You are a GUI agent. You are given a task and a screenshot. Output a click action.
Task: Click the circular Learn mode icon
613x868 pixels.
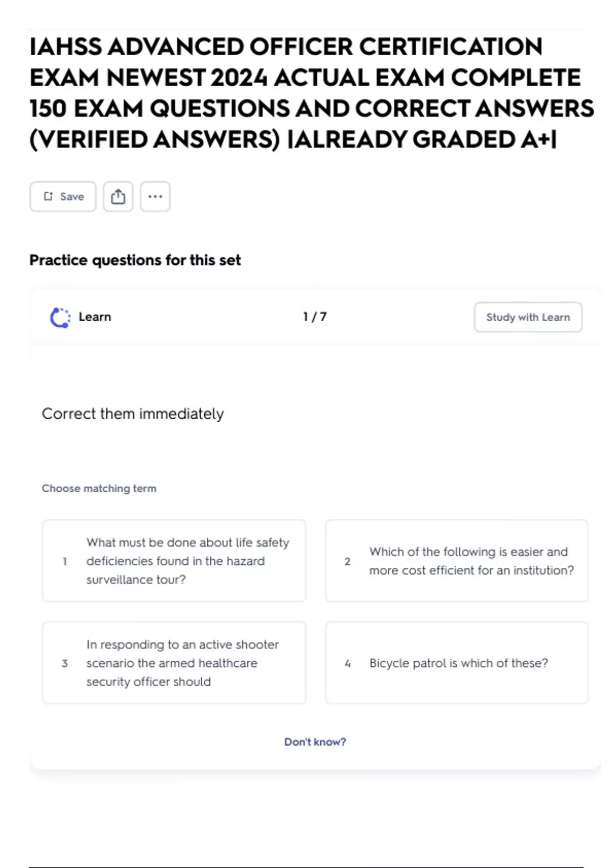[60, 317]
